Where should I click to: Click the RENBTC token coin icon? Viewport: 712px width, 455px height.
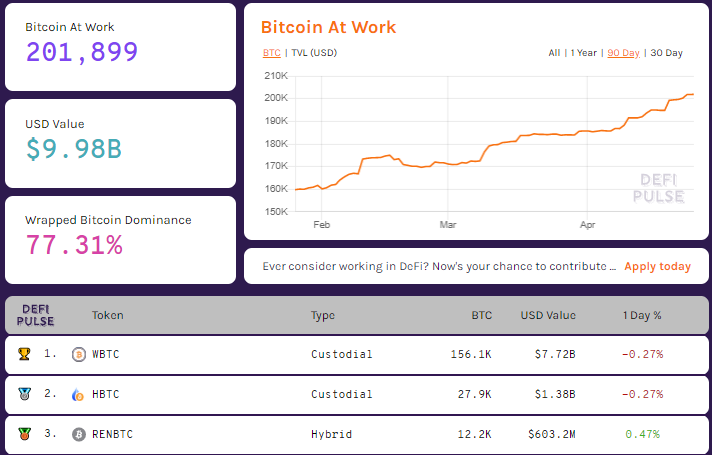click(x=79, y=435)
